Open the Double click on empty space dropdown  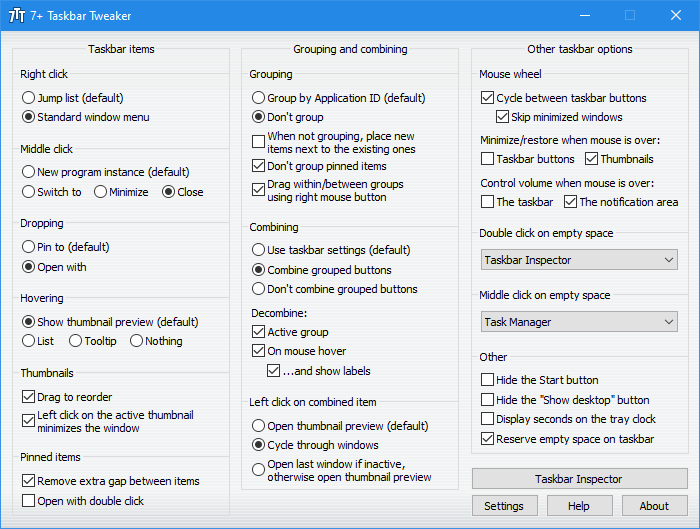[579, 260]
